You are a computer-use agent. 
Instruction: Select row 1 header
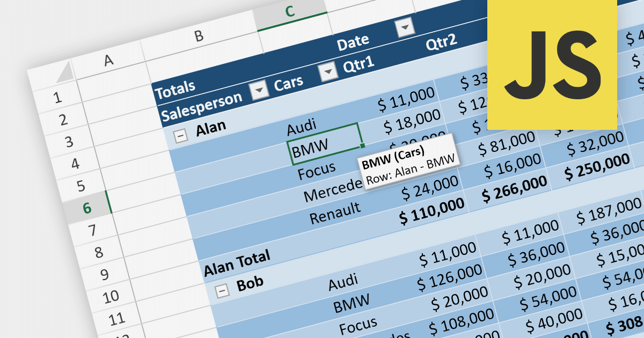tap(58, 98)
